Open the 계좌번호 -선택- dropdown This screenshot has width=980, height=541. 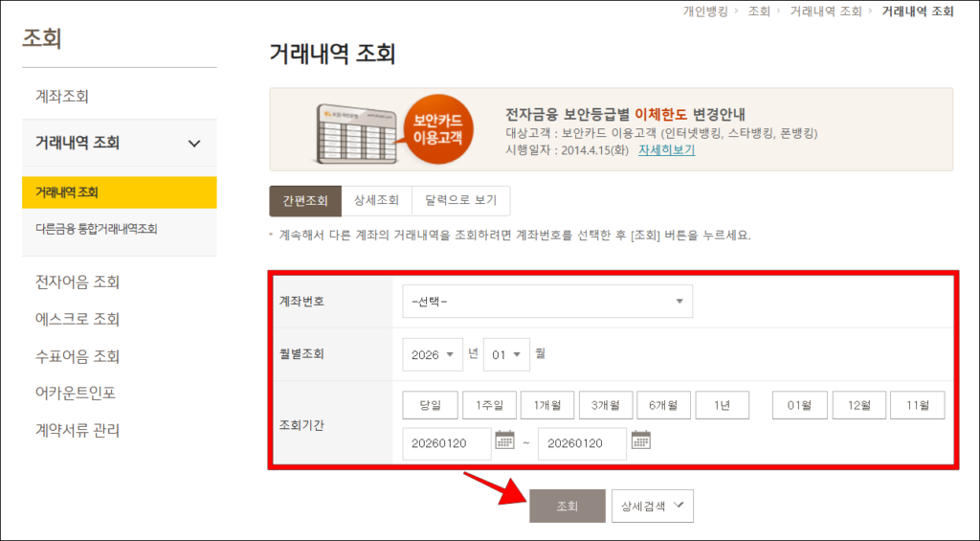tap(547, 302)
